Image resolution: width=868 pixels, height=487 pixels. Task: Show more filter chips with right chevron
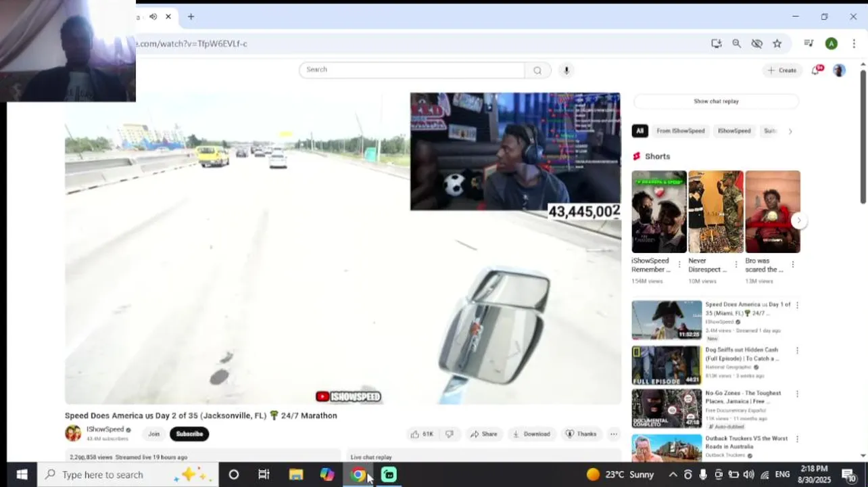[790, 131]
